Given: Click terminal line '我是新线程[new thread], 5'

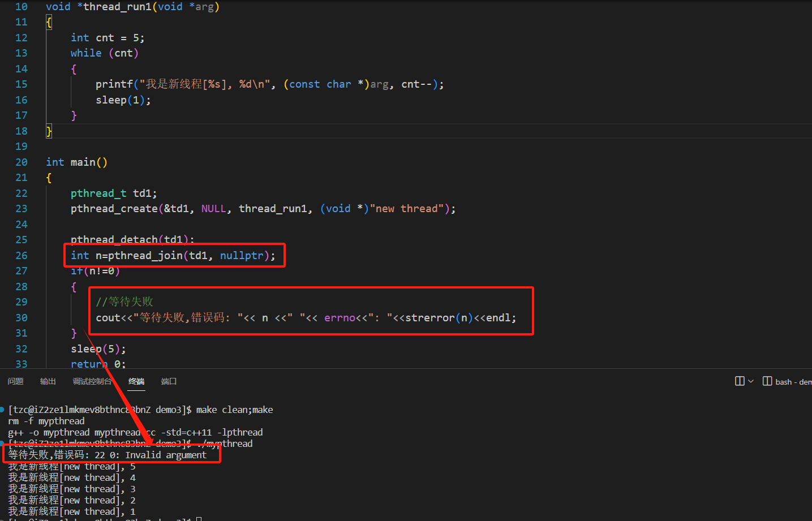Looking at the screenshot, I should pos(72,466).
